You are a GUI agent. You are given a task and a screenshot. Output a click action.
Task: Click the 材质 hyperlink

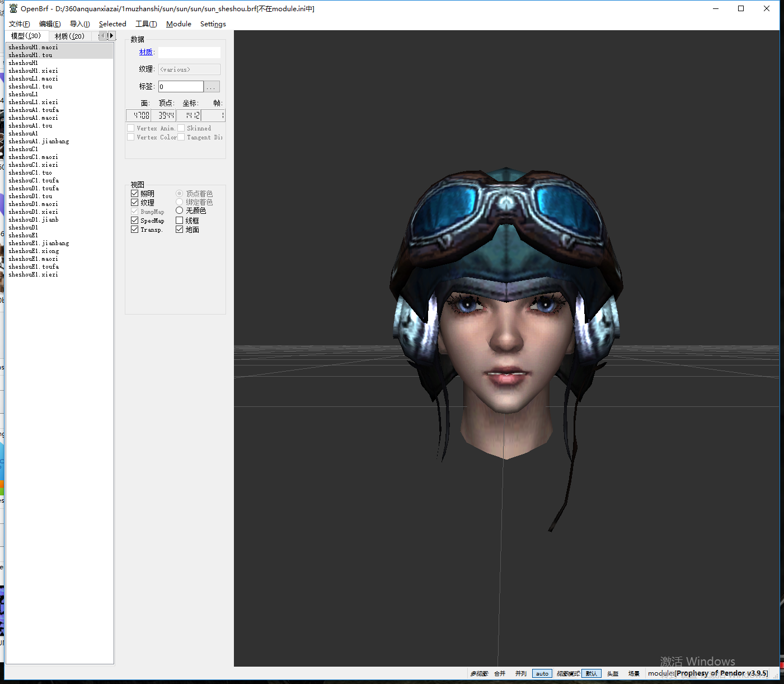click(x=146, y=52)
